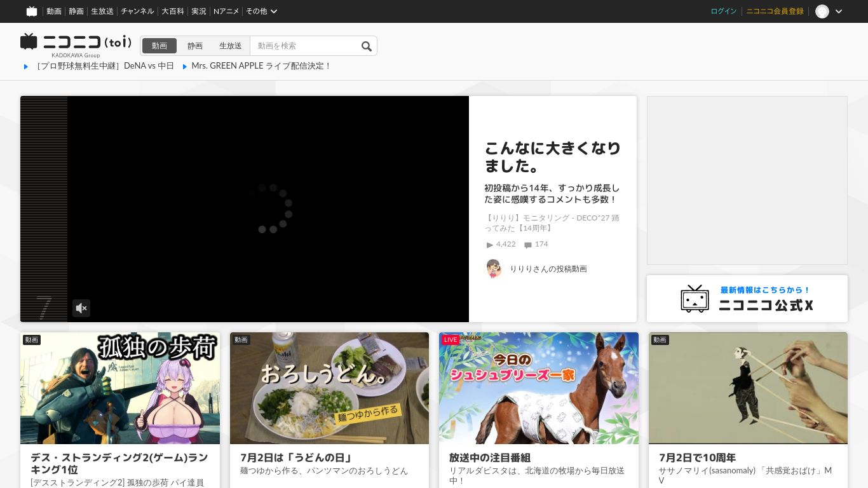The width and height of the screenshot is (868, 488).
Task: Select the 動画 search tab
Action: (159, 46)
